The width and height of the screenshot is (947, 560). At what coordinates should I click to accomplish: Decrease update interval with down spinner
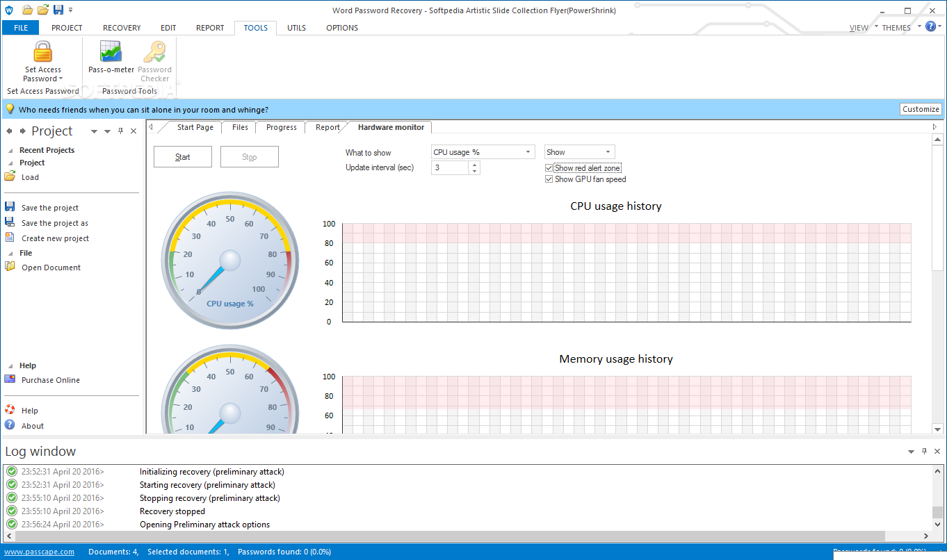point(474,171)
